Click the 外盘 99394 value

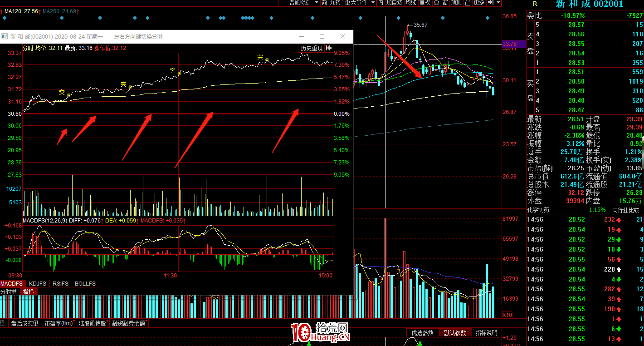click(x=574, y=201)
